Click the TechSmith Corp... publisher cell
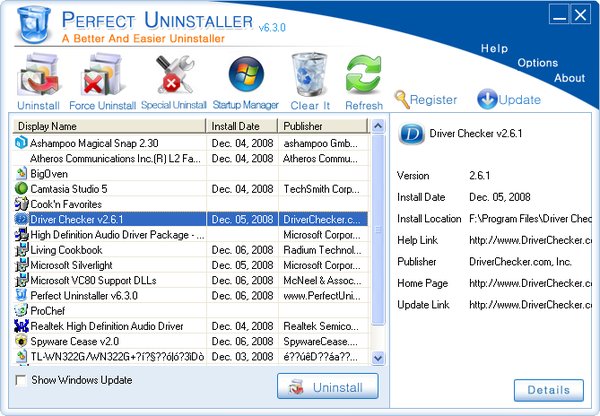 (x=323, y=189)
